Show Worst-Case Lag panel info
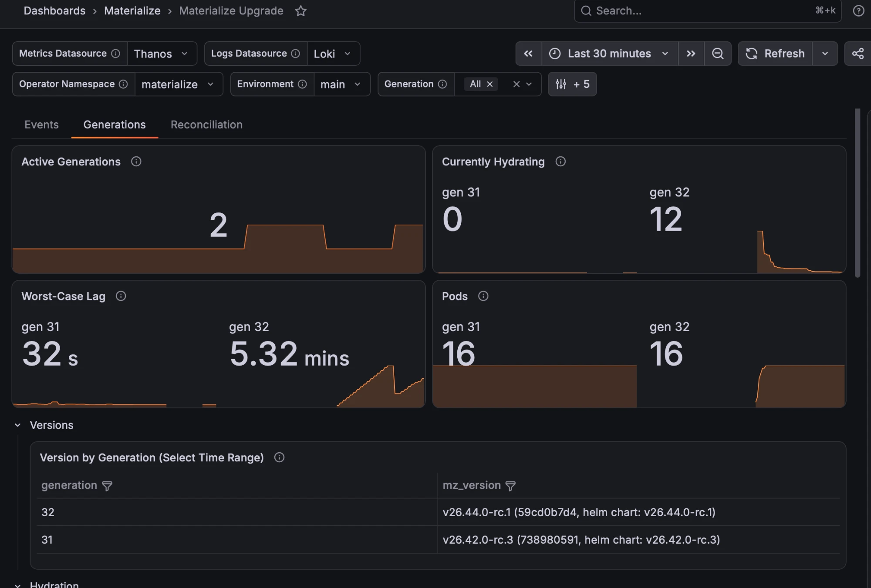871x588 pixels. 121,296
